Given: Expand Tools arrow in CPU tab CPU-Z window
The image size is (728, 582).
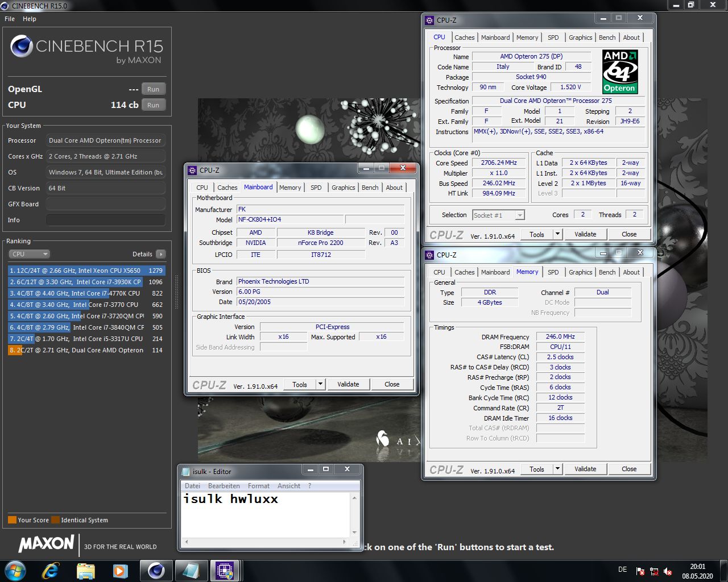Looking at the screenshot, I should [557, 234].
